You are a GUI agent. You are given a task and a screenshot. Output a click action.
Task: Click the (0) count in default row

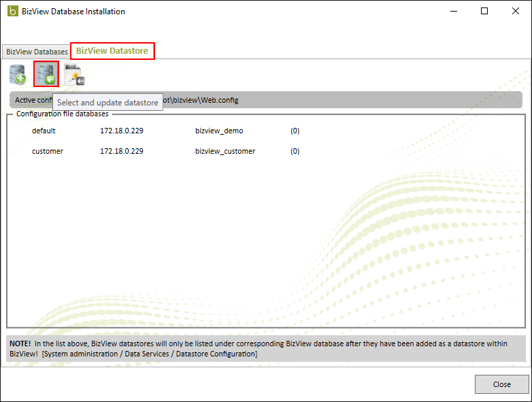click(295, 131)
